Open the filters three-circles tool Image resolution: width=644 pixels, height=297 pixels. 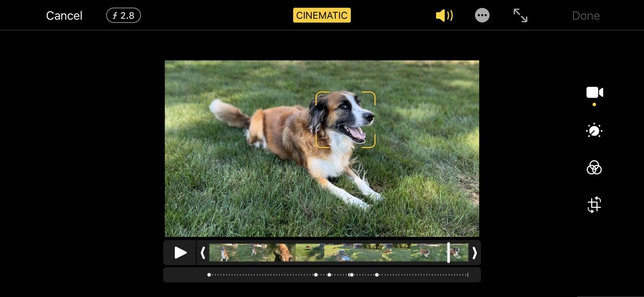click(x=594, y=168)
